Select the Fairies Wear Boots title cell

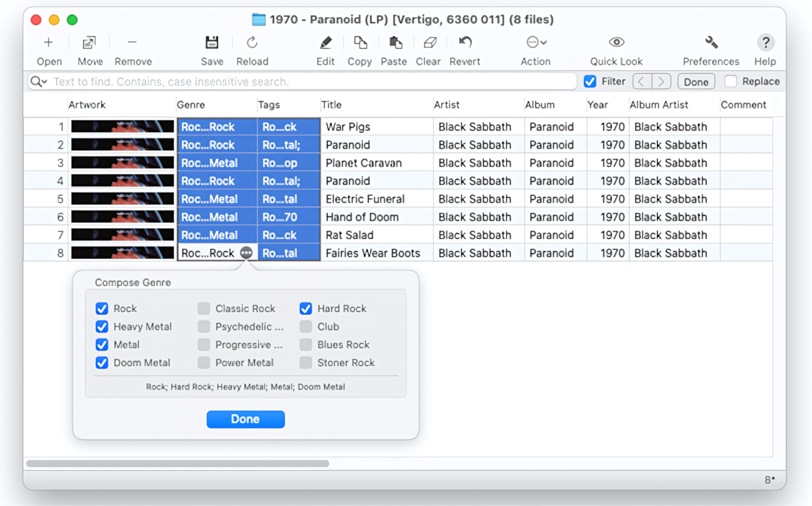pyautogui.click(x=377, y=253)
